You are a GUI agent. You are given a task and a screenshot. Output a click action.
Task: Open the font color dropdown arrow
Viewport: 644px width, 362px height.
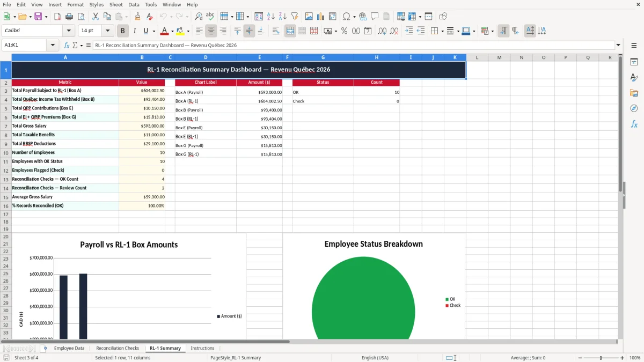[172, 31]
